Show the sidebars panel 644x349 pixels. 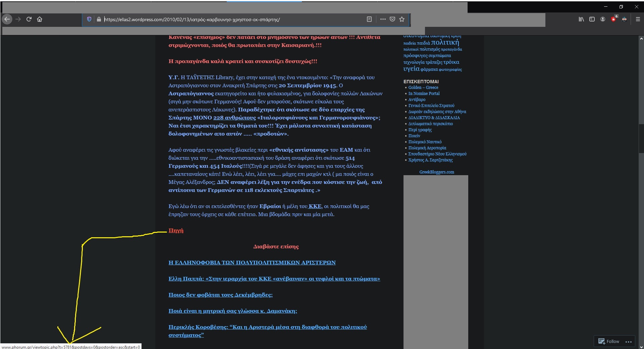[x=592, y=19]
